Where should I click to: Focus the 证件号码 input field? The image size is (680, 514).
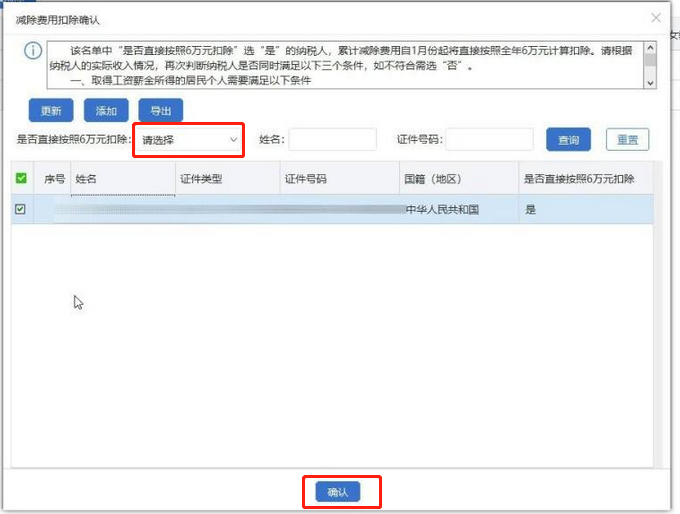click(490, 139)
